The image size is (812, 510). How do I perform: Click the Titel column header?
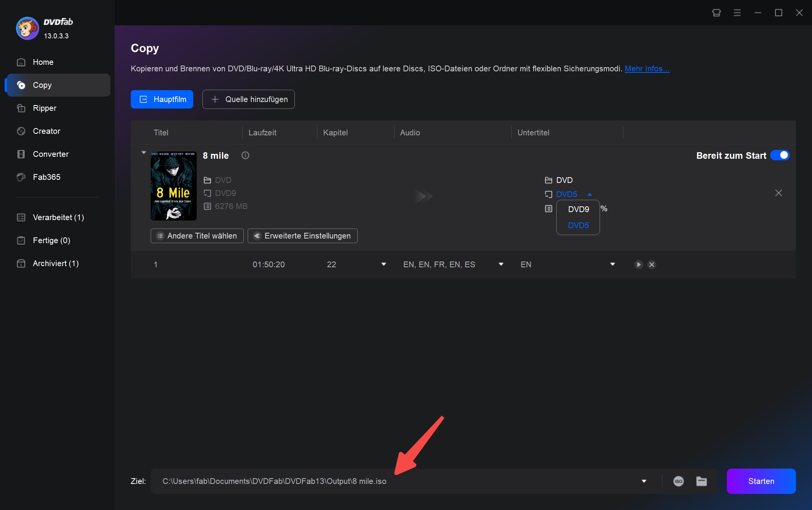coord(161,133)
